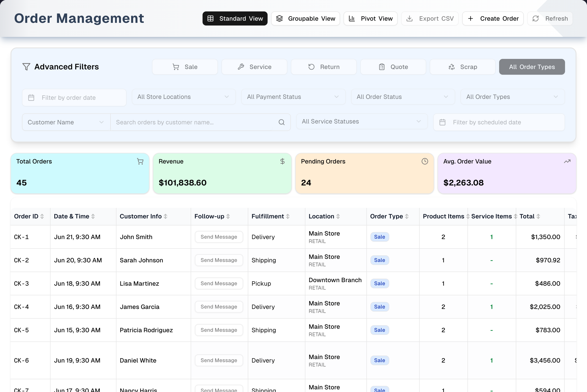
Task: Send Message to Lisa Martinez
Action: point(219,283)
